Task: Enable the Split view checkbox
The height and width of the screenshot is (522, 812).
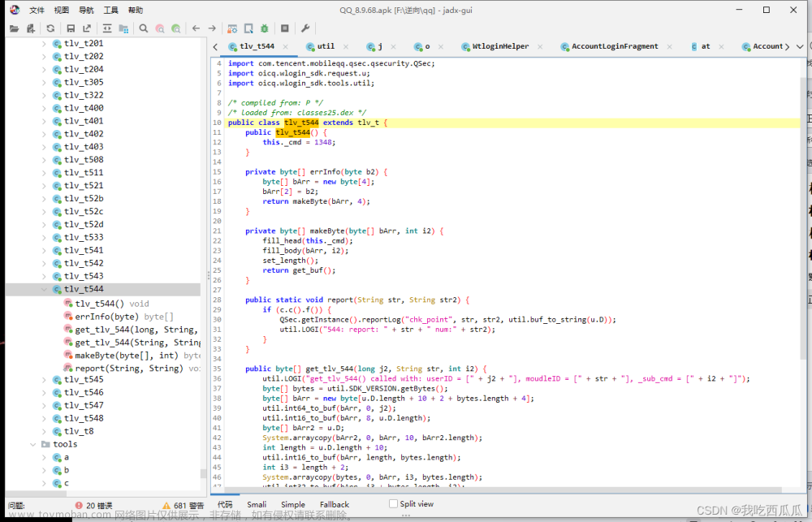Action: (394, 504)
